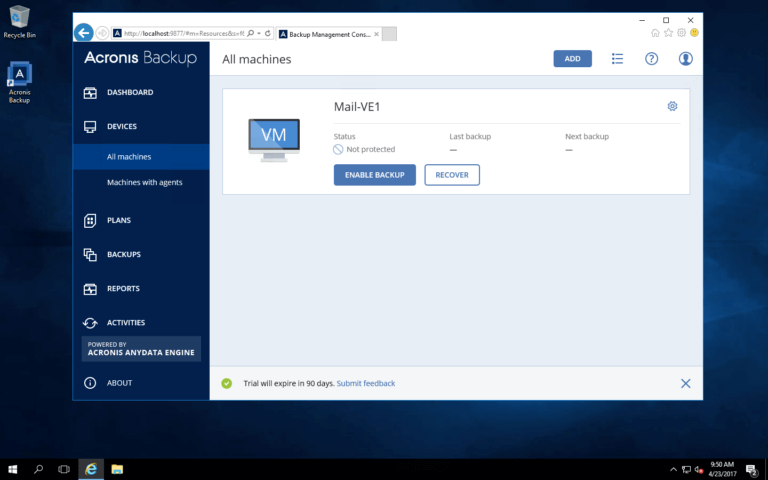
Task: Open the PLANS menu label
Action: point(119,220)
